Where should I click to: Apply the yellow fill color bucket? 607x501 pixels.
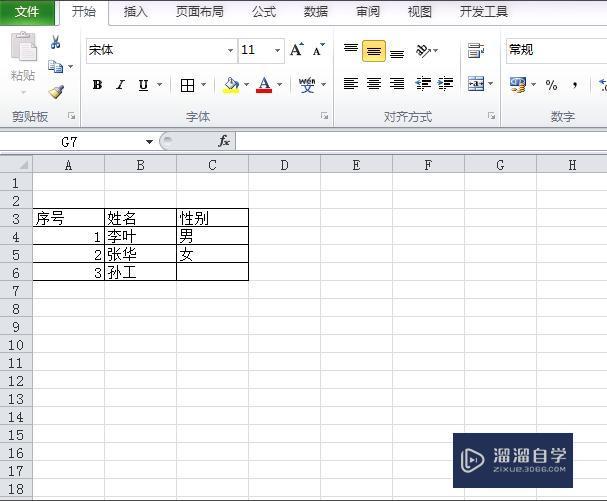(x=231, y=85)
